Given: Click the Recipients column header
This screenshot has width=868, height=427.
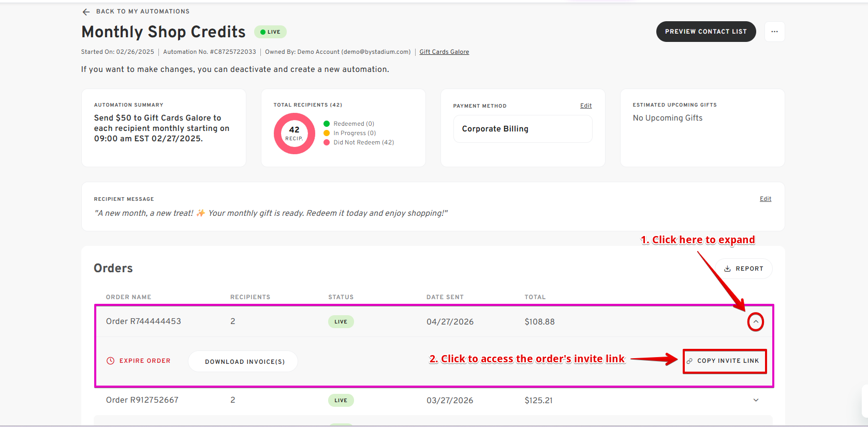Looking at the screenshot, I should (250, 297).
